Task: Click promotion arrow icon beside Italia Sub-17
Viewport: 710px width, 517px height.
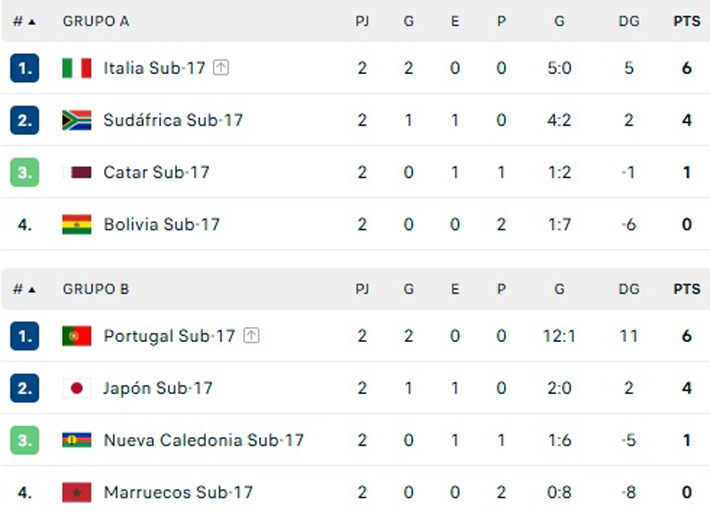Action: [x=222, y=68]
